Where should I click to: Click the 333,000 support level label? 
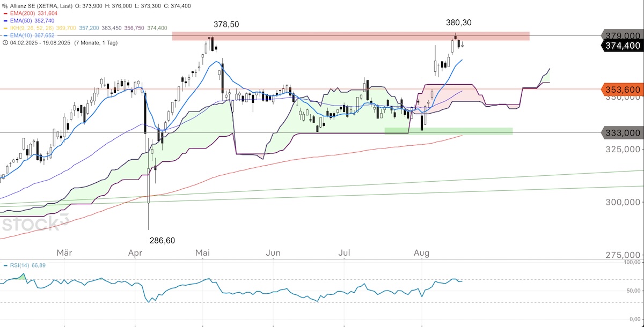pyautogui.click(x=621, y=132)
